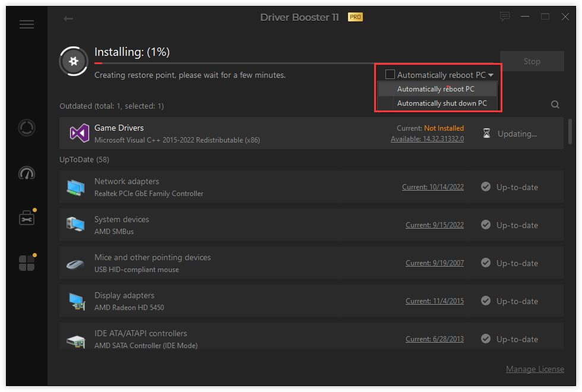Click Realtek PCIe GbE Family Controller text
The height and width of the screenshot is (392, 582).
tap(149, 194)
